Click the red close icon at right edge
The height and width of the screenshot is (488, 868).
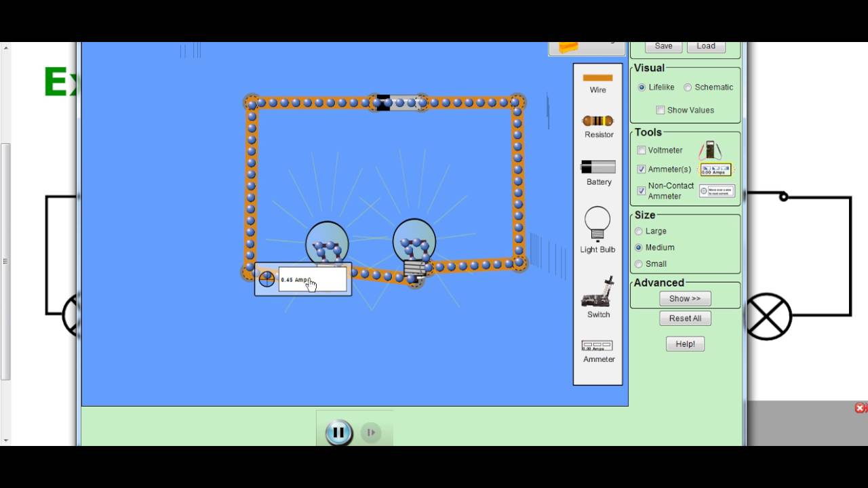pos(860,408)
